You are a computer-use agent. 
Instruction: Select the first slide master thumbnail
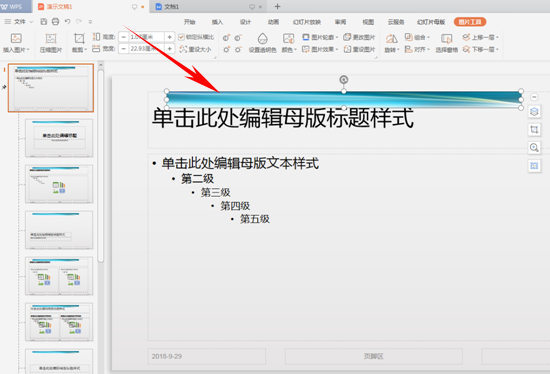coord(51,88)
